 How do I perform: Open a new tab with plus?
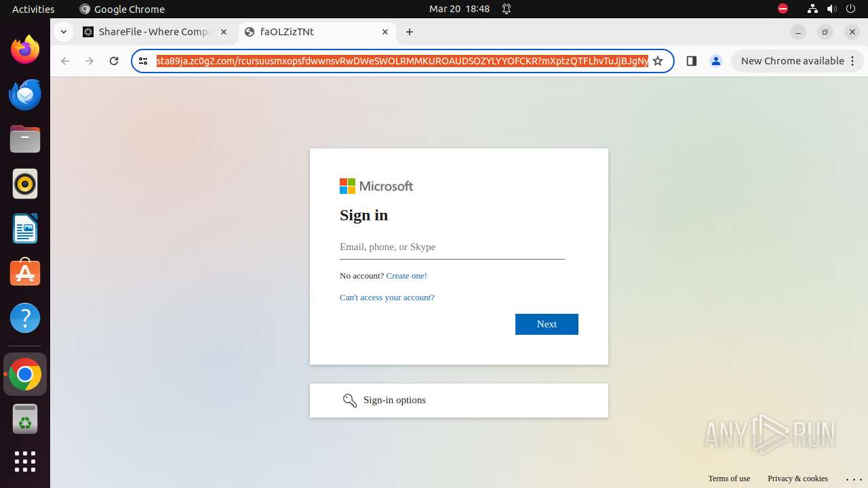[410, 32]
